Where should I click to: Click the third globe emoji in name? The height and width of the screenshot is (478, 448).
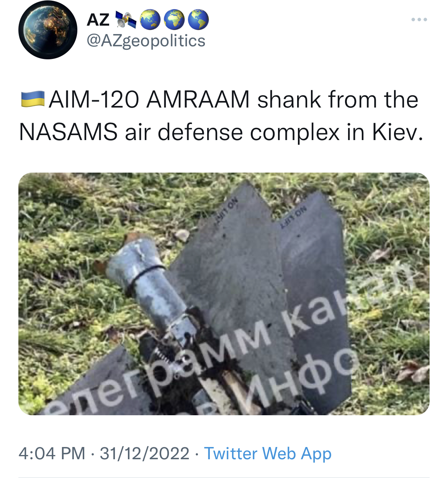pos(198,20)
